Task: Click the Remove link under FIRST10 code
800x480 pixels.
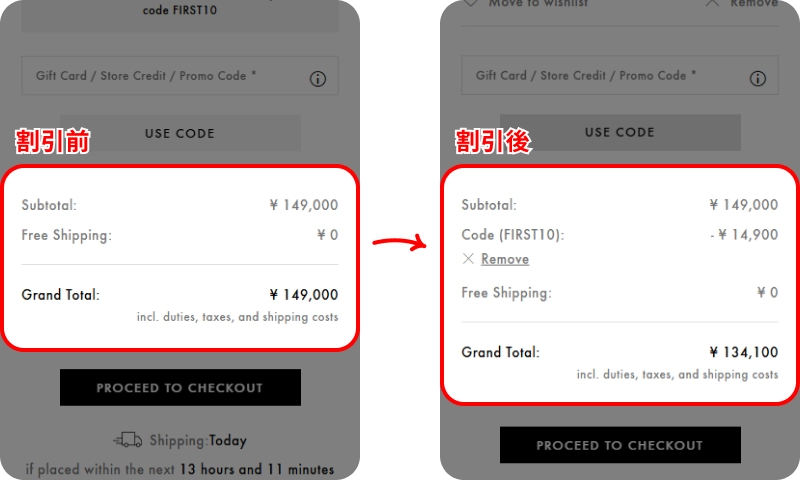Action: 505,259
